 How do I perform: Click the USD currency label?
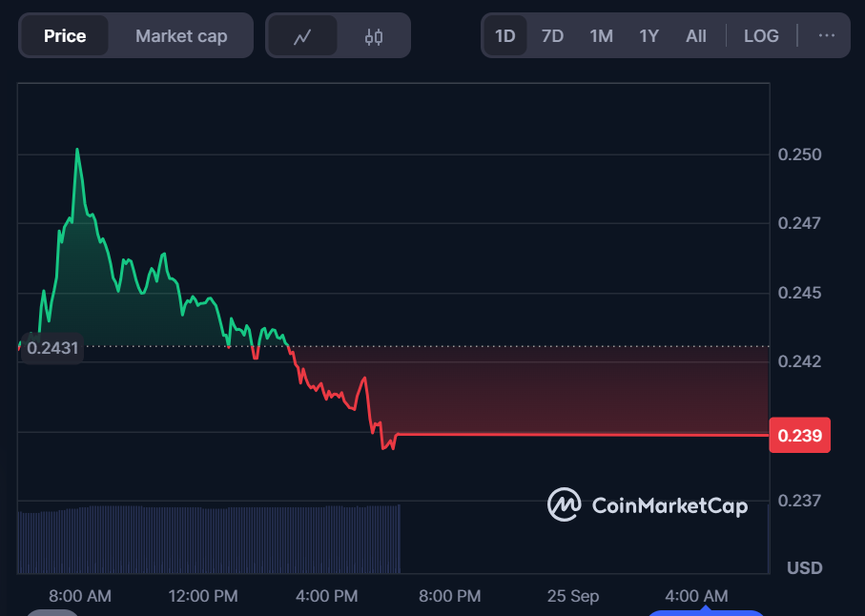coord(805,568)
